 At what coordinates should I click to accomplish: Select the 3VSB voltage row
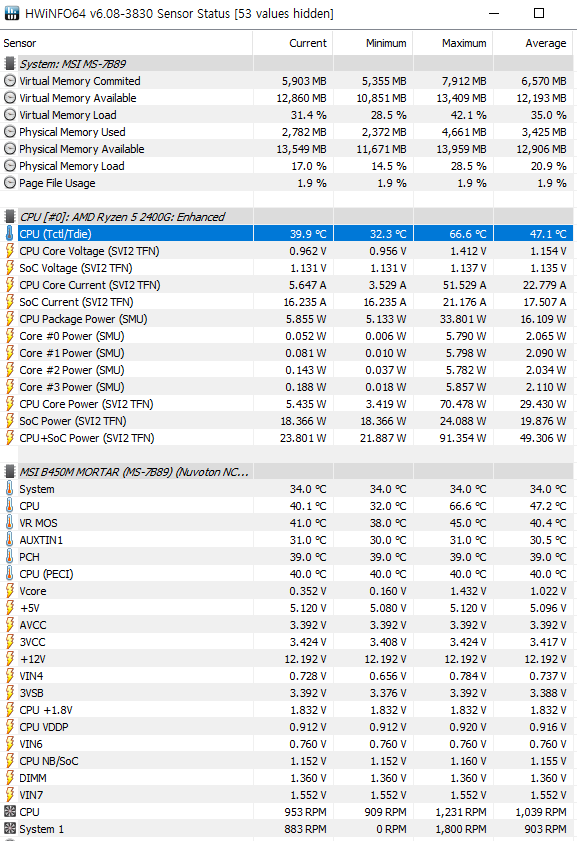287,693
